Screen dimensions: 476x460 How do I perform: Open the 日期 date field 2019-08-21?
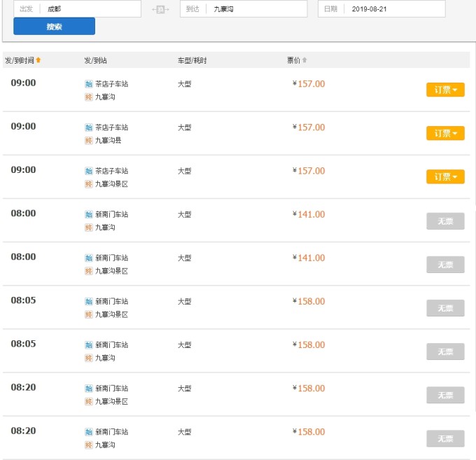381,9
